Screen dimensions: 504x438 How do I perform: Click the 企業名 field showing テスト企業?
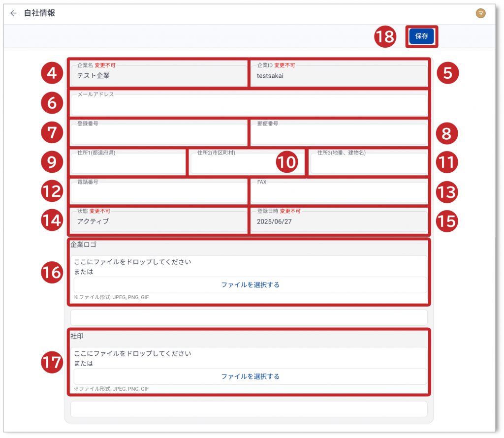[x=158, y=76]
